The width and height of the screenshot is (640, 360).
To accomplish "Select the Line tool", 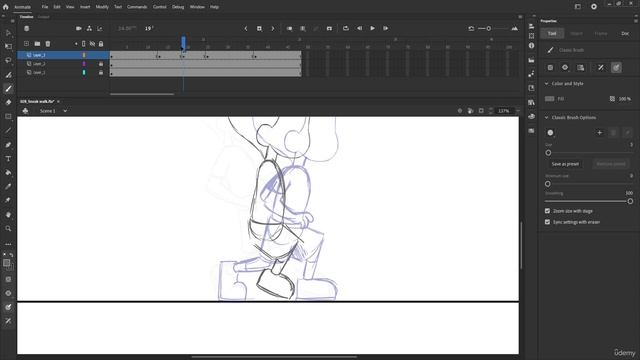I will 8,131.
